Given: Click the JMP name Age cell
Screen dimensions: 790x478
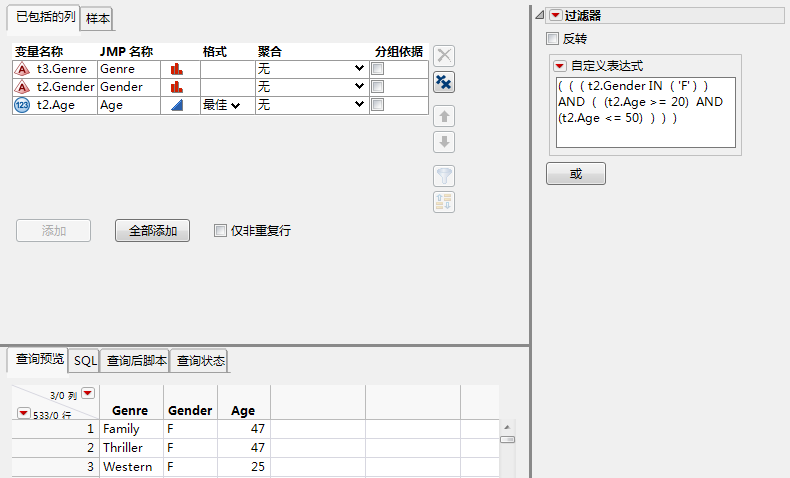Looking at the screenshot, I should click(x=128, y=105).
